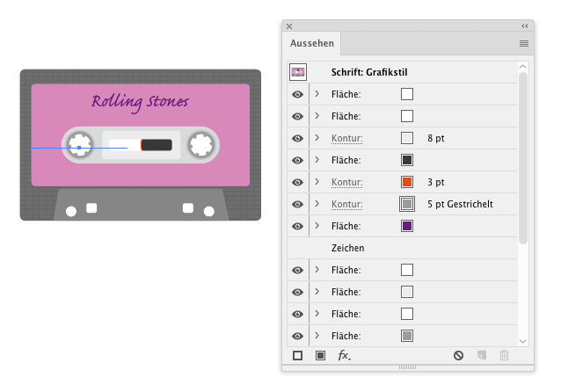The image size is (561, 392).
Task: Click the Grafikstil thumbnail preview
Action: coord(298,72)
